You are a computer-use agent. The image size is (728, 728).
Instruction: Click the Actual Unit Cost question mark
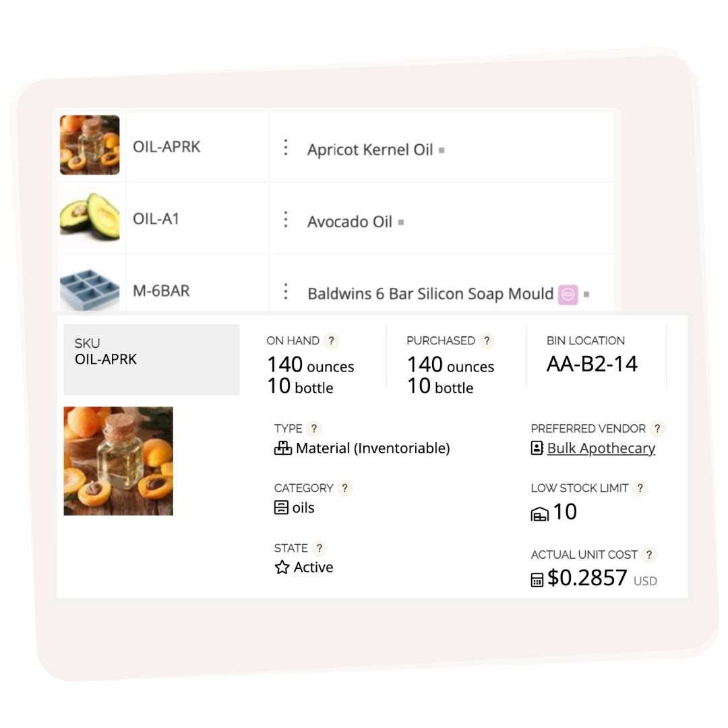[x=648, y=555]
